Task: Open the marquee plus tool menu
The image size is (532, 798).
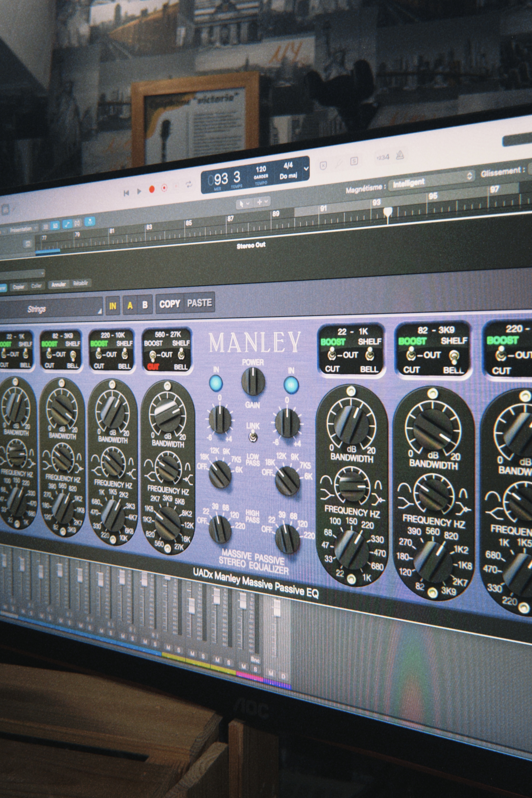Action: coord(261,202)
